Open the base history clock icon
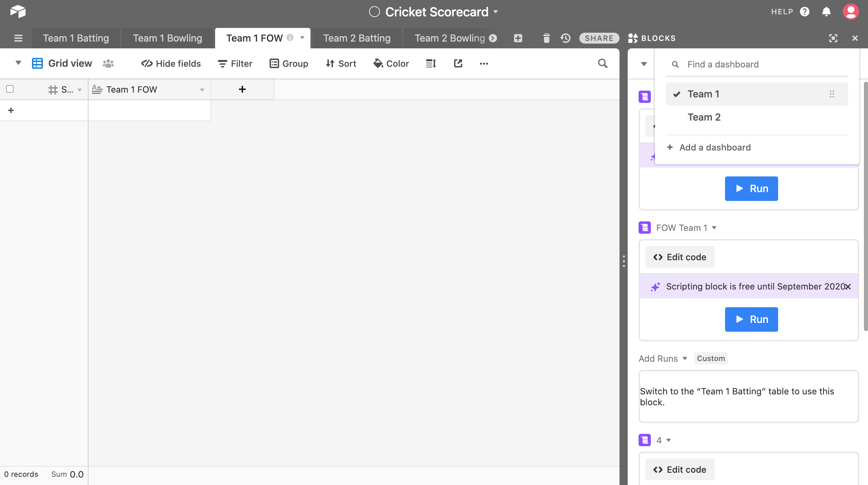Viewport: 868px width, 485px height. [x=565, y=38]
